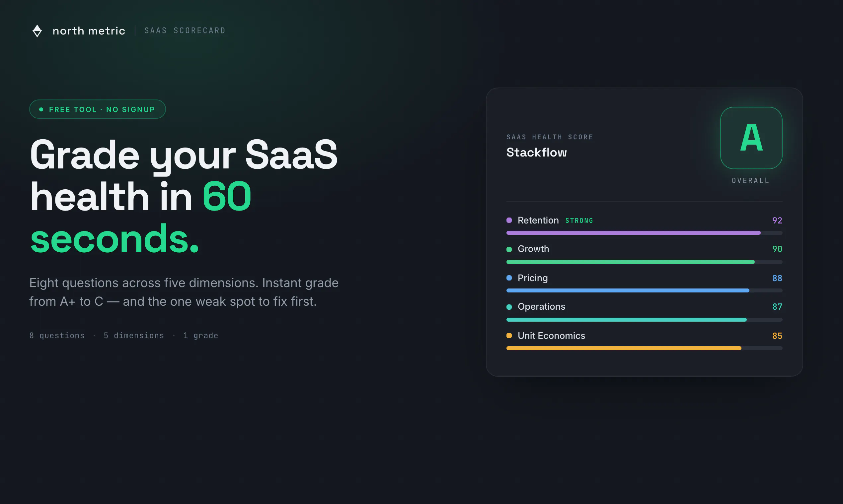Click the Stackflow company name
843x504 pixels.
coord(537,153)
